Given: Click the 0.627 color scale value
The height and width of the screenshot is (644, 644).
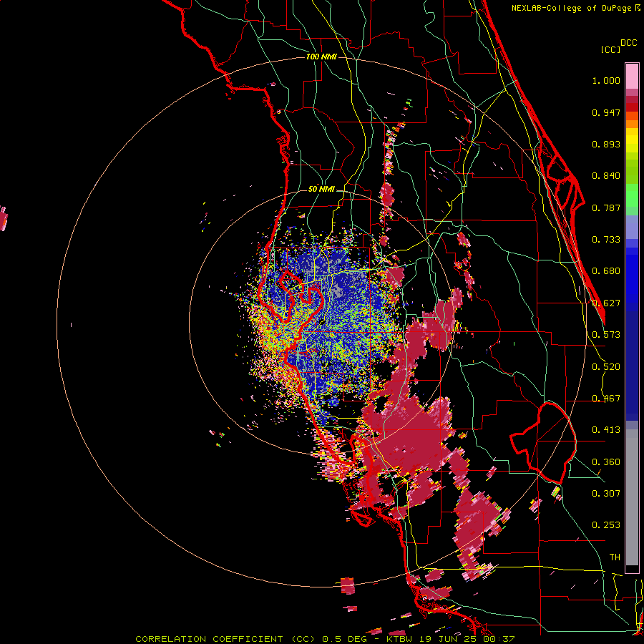Looking at the screenshot, I should click(x=606, y=303).
